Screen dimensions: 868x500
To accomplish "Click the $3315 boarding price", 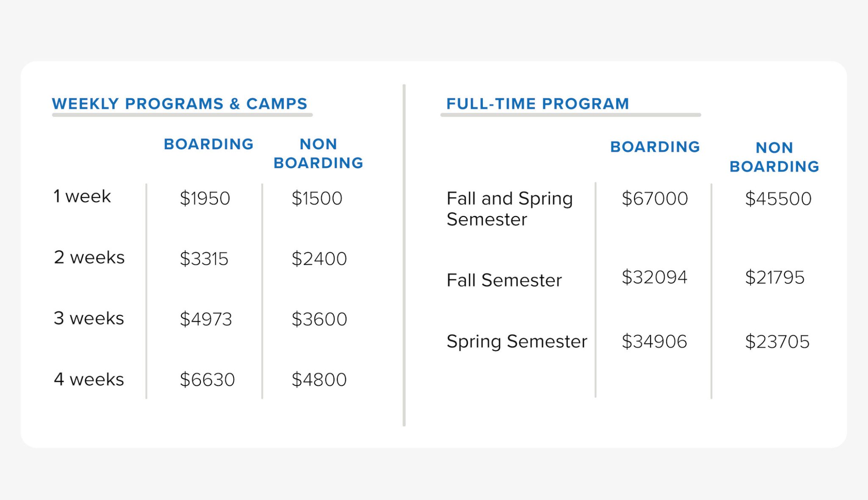I will click(x=204, y=258).
